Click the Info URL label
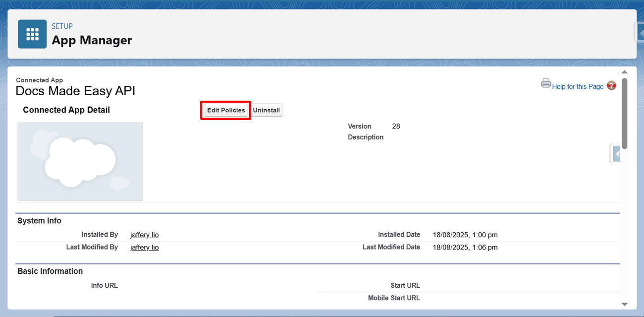This screenshot has height=317, width=644. 105,285
